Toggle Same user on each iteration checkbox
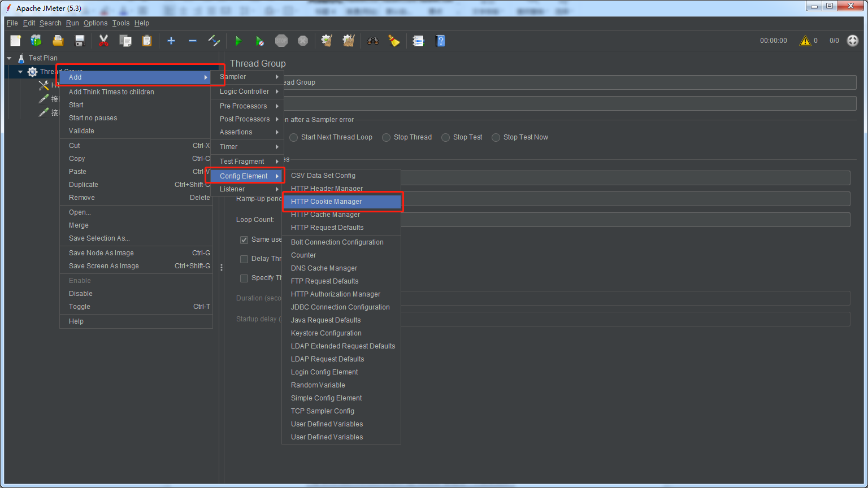Screen dimensions: 868x488 click(x=244, y=239)
